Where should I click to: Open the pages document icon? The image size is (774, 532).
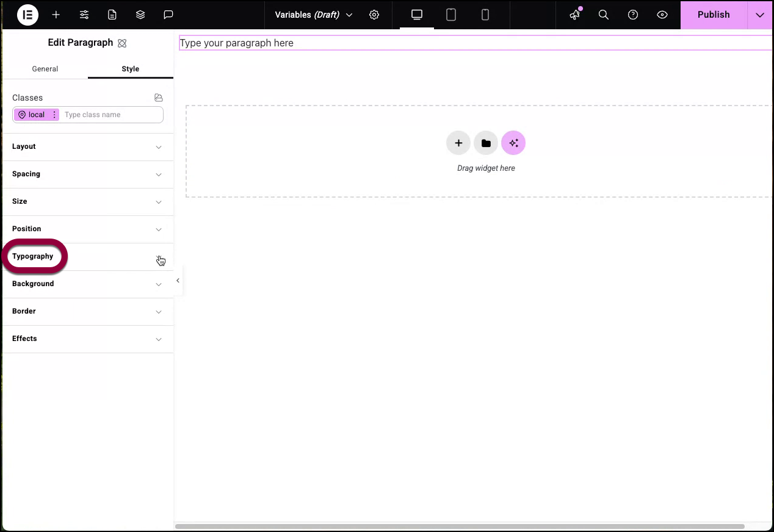tap(112, 15)
